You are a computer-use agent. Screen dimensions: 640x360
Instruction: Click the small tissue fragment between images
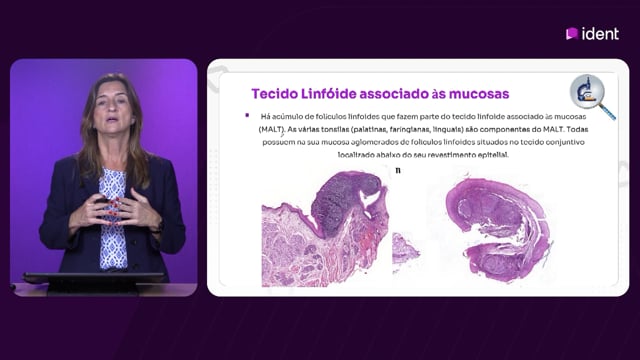(x=404, y=250)
